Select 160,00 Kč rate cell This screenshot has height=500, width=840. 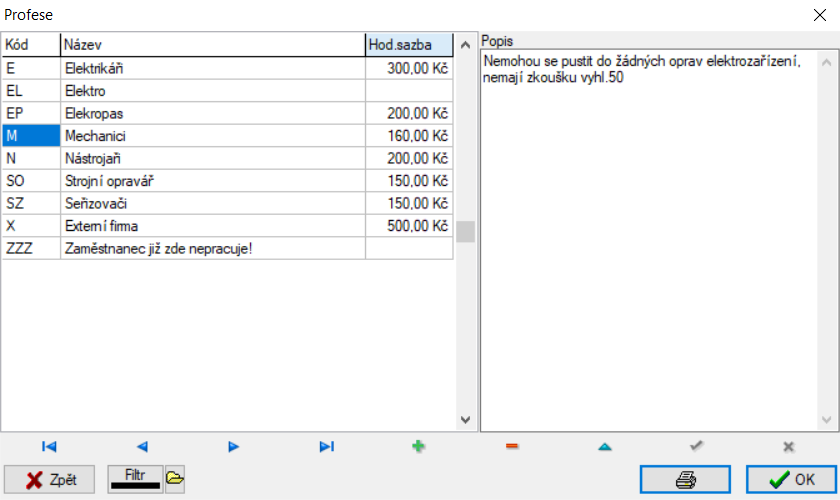coord(409,136)
